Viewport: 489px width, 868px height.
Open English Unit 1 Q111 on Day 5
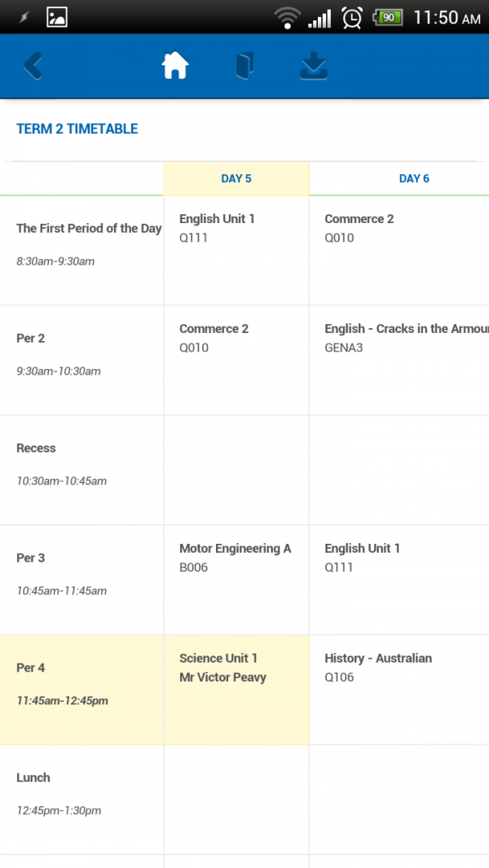236,250
